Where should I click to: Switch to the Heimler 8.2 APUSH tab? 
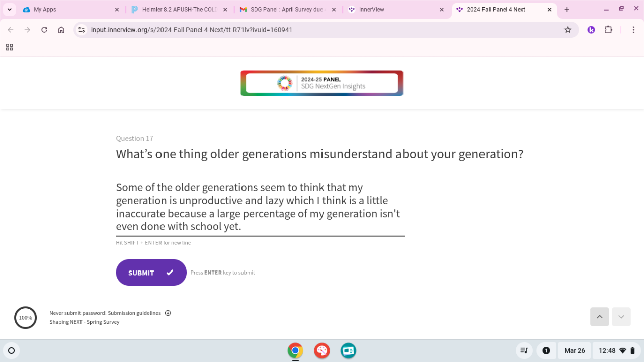click(x=176, y=10)
